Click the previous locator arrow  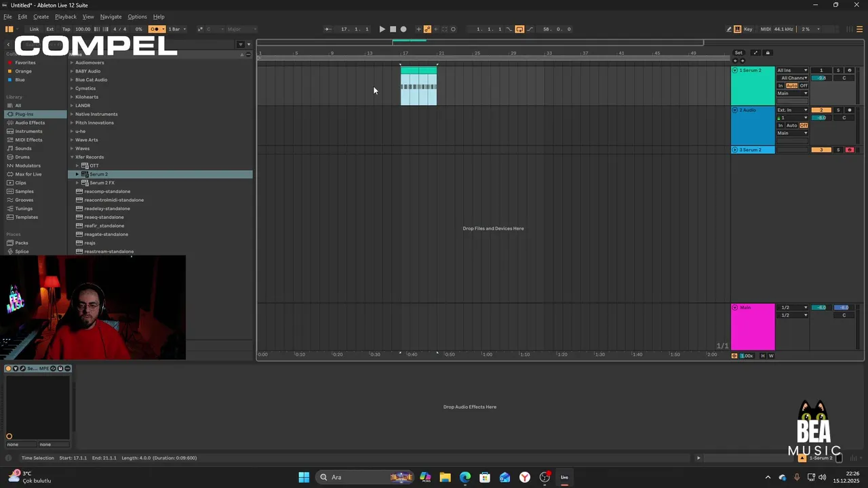tap(735, 61)
